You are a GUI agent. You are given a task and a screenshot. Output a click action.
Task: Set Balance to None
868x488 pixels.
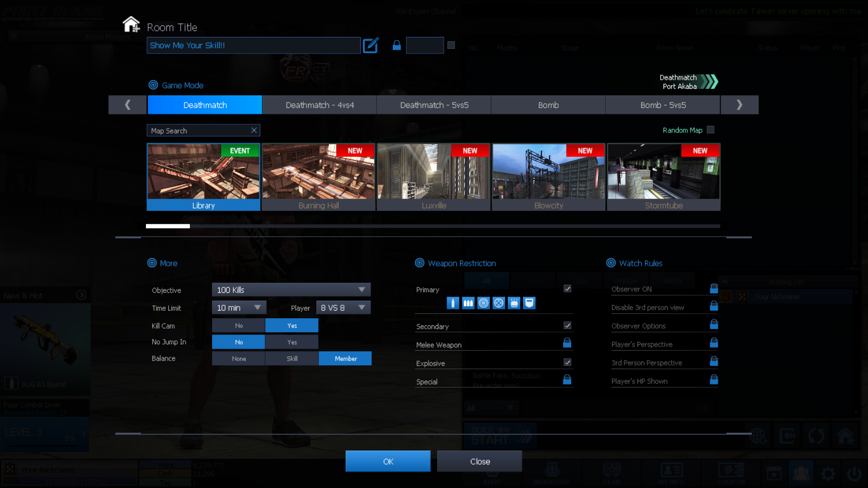(x=239, y=358)
